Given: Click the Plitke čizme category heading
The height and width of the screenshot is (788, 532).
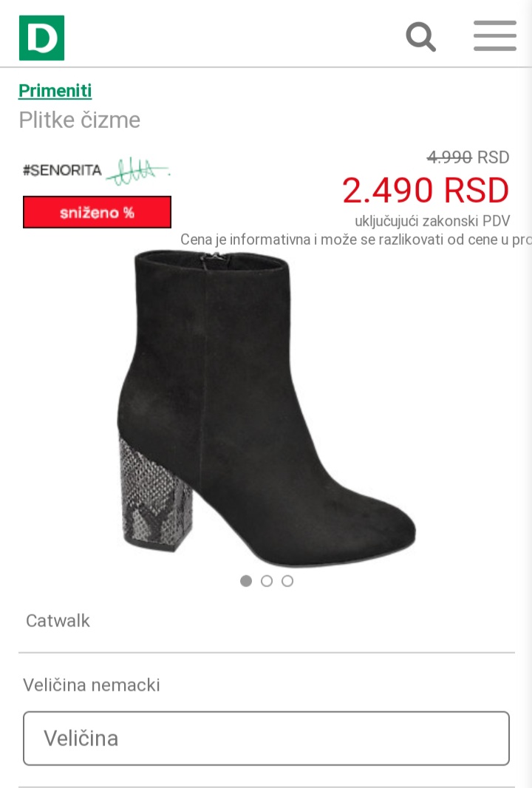Looking at the screenshot, I should (x=79, y=120).
